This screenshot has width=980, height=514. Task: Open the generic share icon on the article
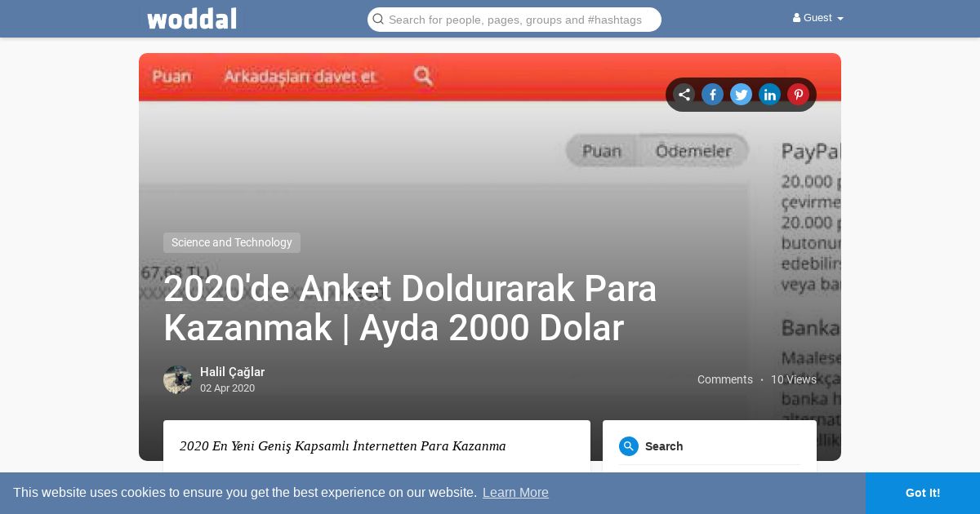(684, 95)
